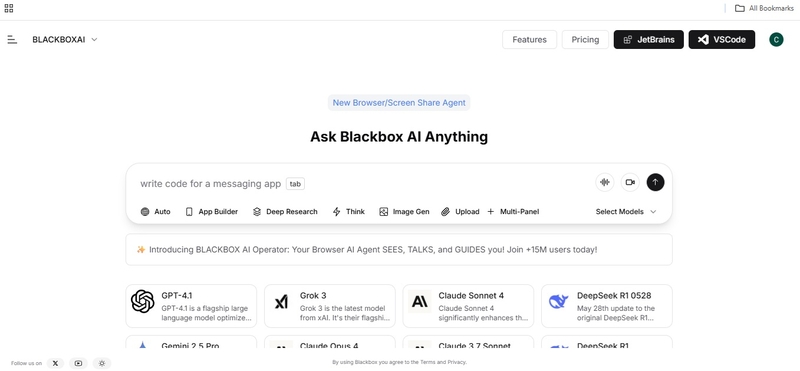Toggle the light/dark theme sun icon
The height and width of the screenshot is (371, 800).
pyautogui.click(x=102, y=363)
